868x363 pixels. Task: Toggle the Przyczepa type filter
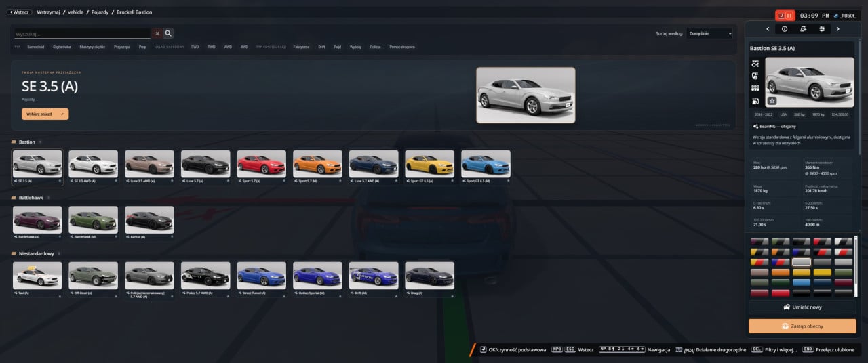(122, 47)
